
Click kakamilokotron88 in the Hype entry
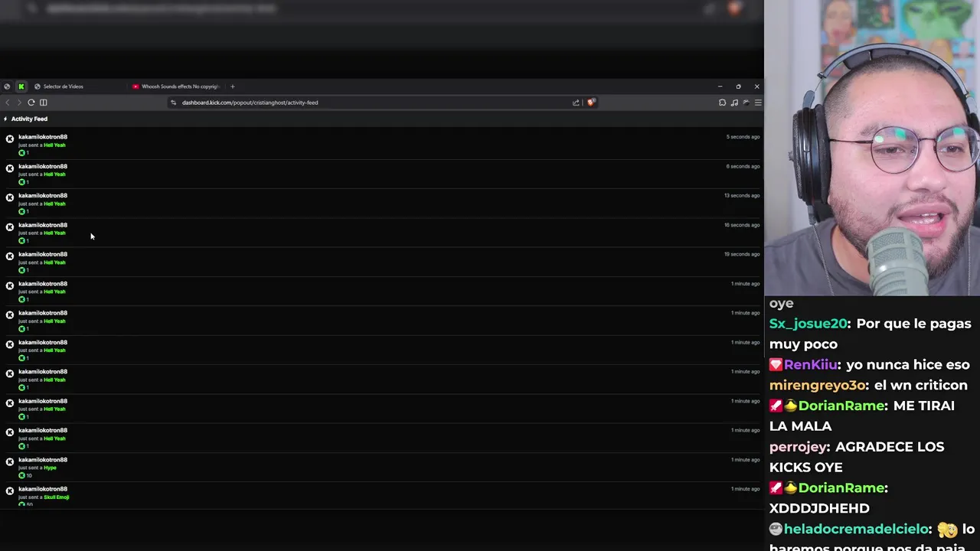tap(43, 460)
